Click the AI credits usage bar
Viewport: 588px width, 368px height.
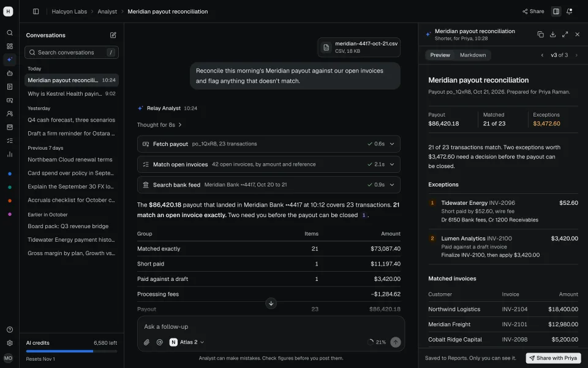72,351
